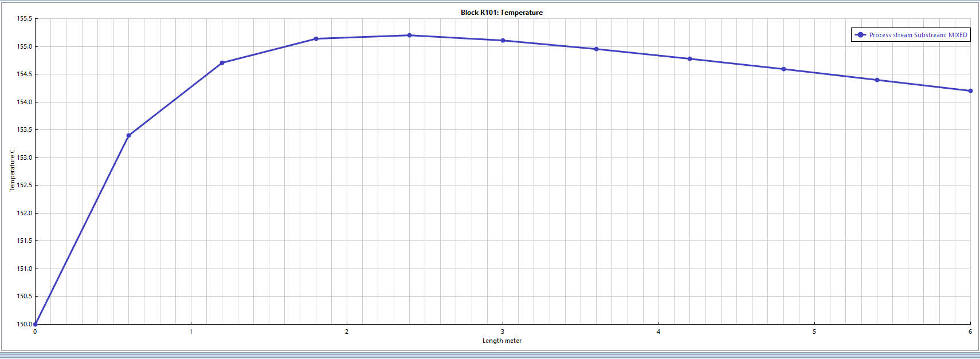Click the data point at length 1.8
980x359 pixels.
316,39
